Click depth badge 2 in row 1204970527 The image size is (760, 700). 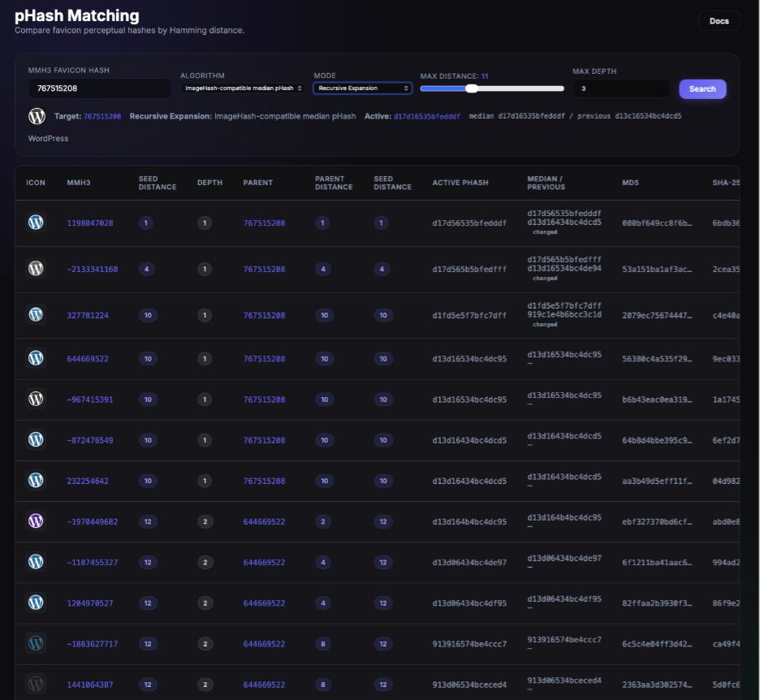tap(205, 603)
